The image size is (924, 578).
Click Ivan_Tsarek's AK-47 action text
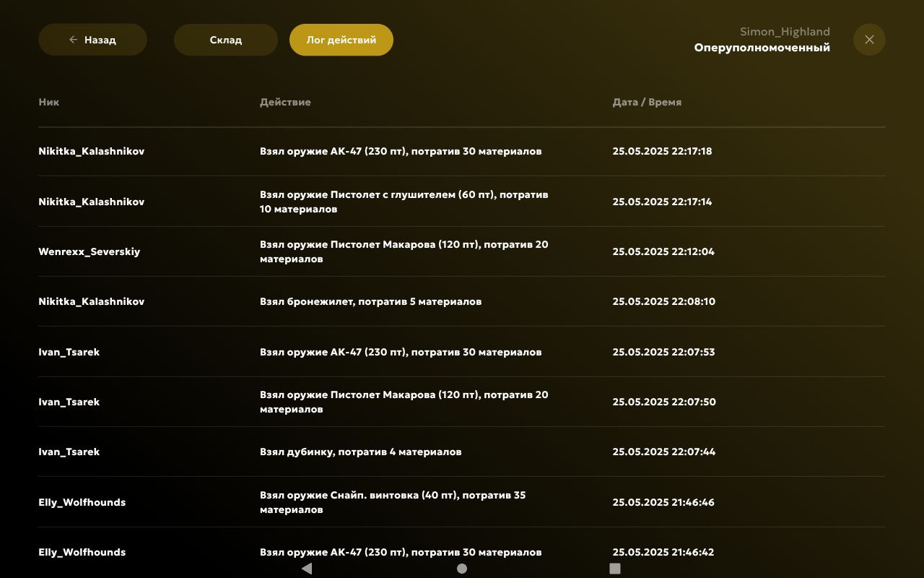(401, 352)
